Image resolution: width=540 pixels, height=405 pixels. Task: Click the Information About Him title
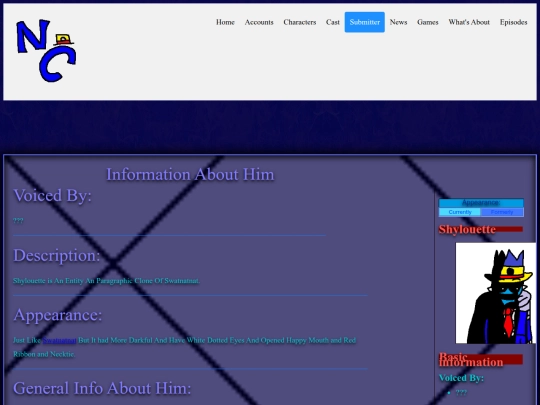pos(190,174)
